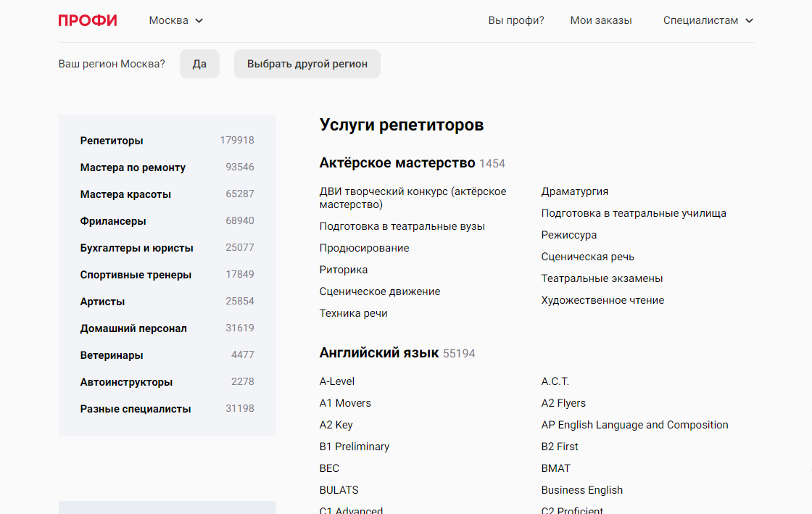Open Сценическая речь link

tap(587, 257)
